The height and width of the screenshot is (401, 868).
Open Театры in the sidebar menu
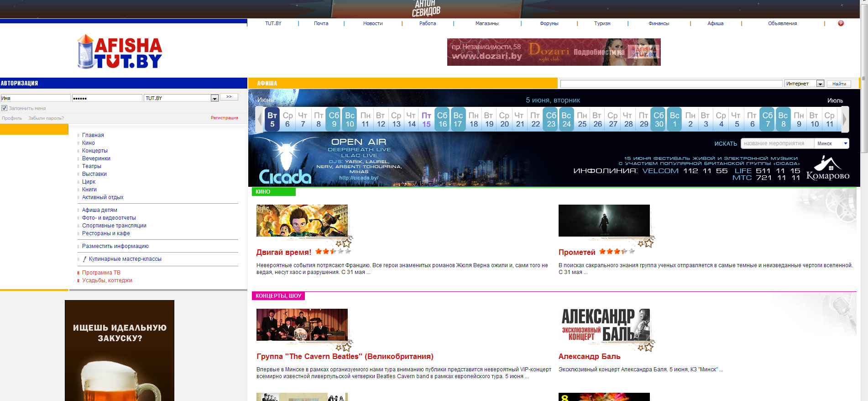coord(92,166)
